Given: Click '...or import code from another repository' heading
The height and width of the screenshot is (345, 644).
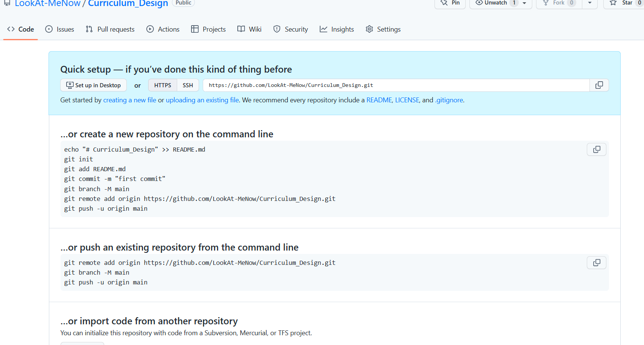Looking at the screenshot, I should coord(149,321).
